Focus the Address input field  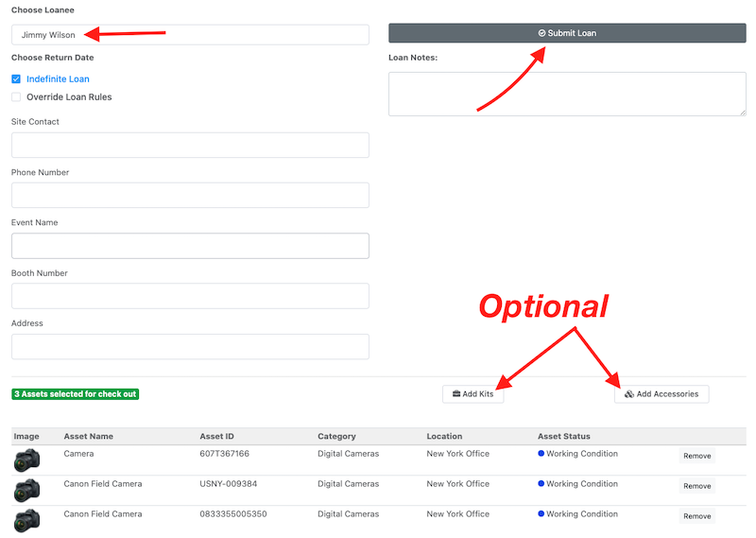[x=190, y=346]
